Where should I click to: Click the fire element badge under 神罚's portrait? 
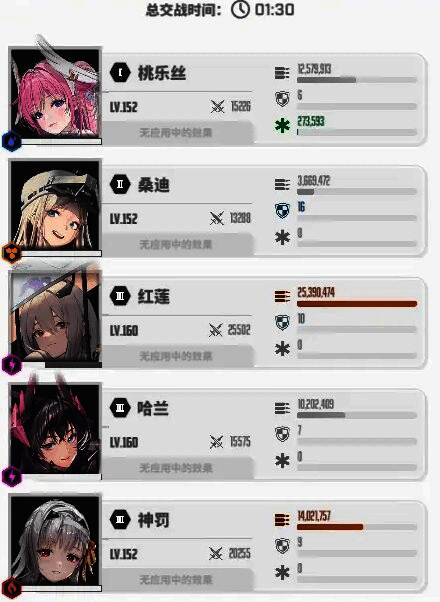(11, 588)
